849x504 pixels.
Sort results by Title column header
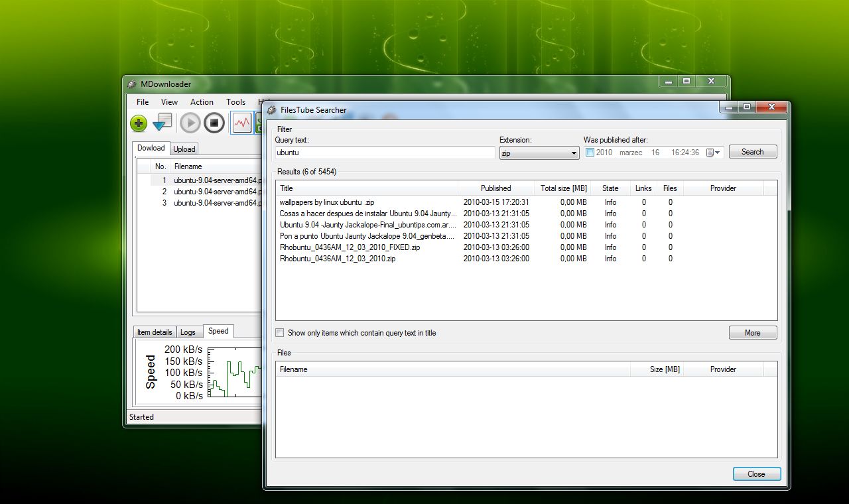[367, 188]
